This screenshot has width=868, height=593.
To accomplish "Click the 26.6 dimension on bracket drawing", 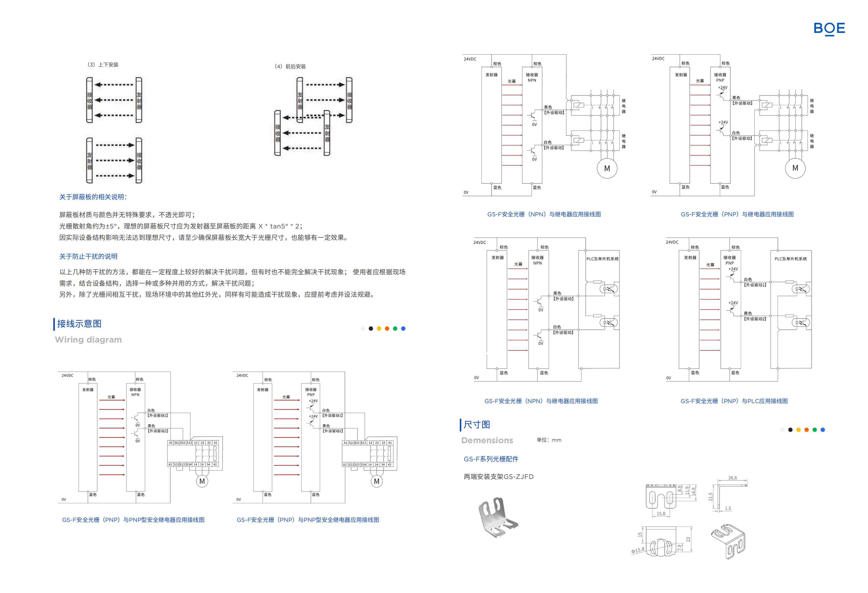I will click(x=732, y=478).
